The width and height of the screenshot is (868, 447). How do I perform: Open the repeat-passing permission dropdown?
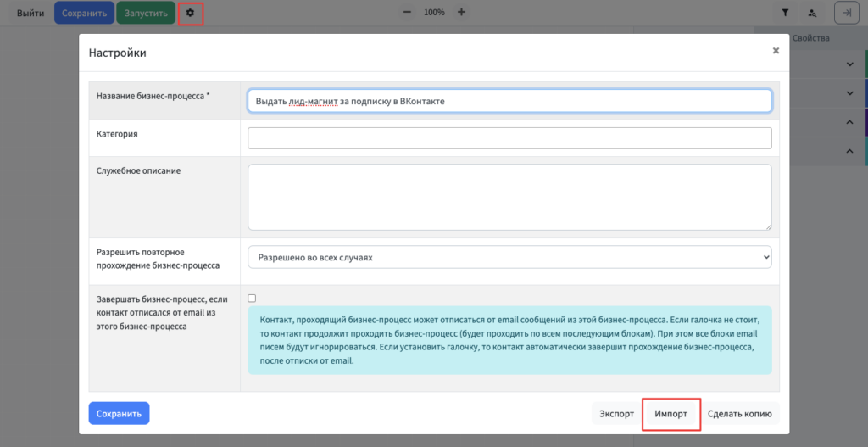[509, 256]
